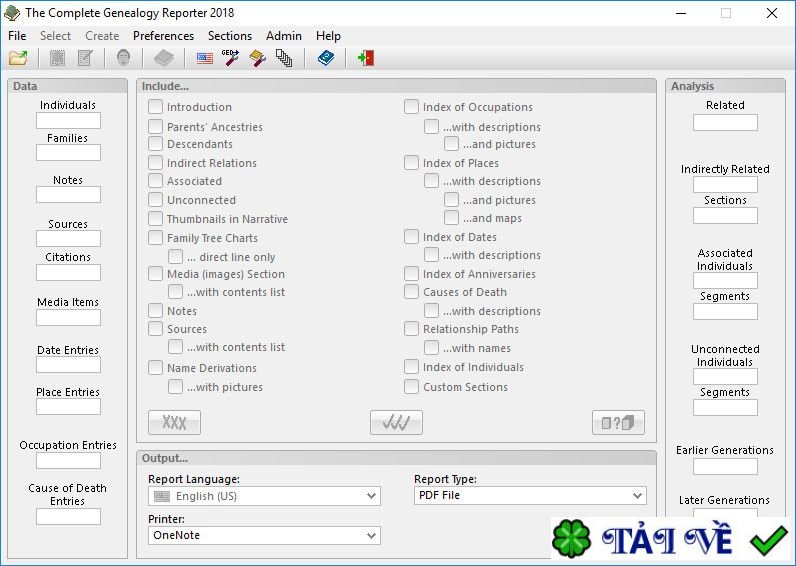The image size is (796, 566).
Task: Open the Help menu
Action: 328,36
